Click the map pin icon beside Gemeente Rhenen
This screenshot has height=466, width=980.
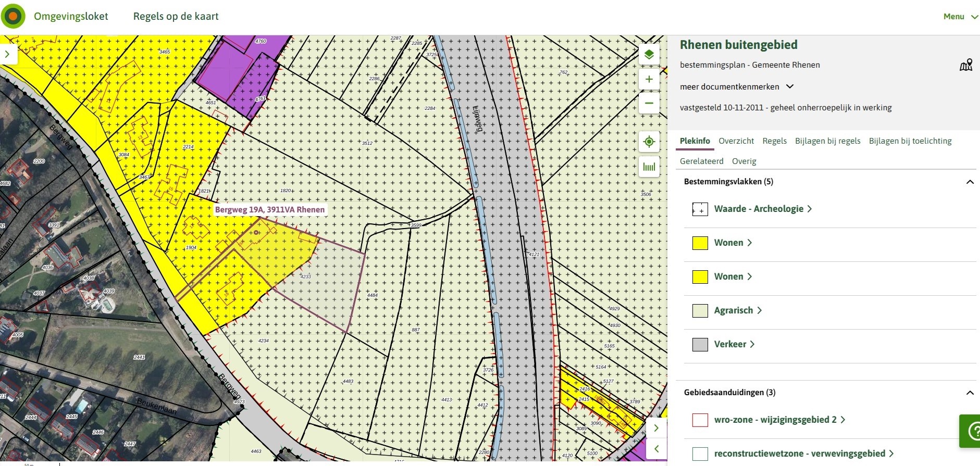click(x=965, y=65)
